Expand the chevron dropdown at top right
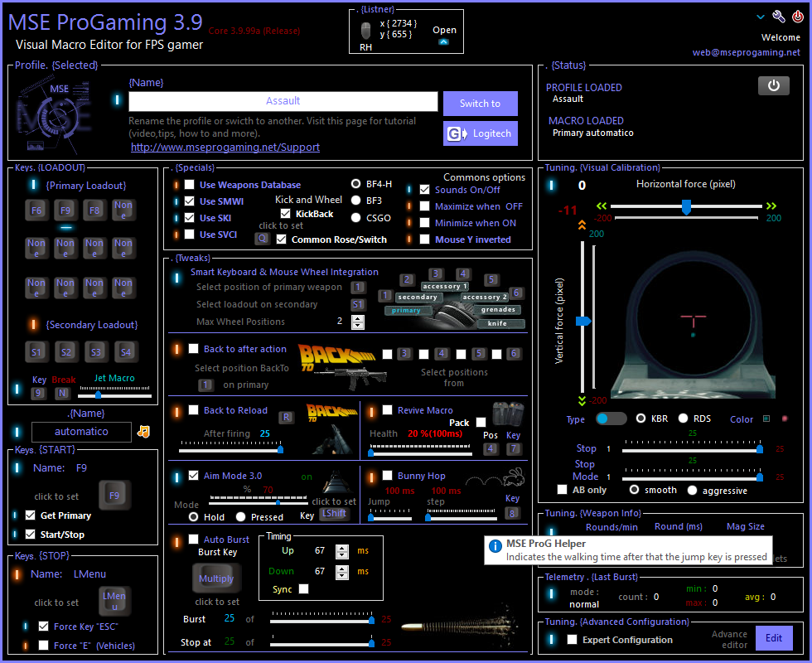The width and height of the screenshot is (812, 663). [761, 17]
